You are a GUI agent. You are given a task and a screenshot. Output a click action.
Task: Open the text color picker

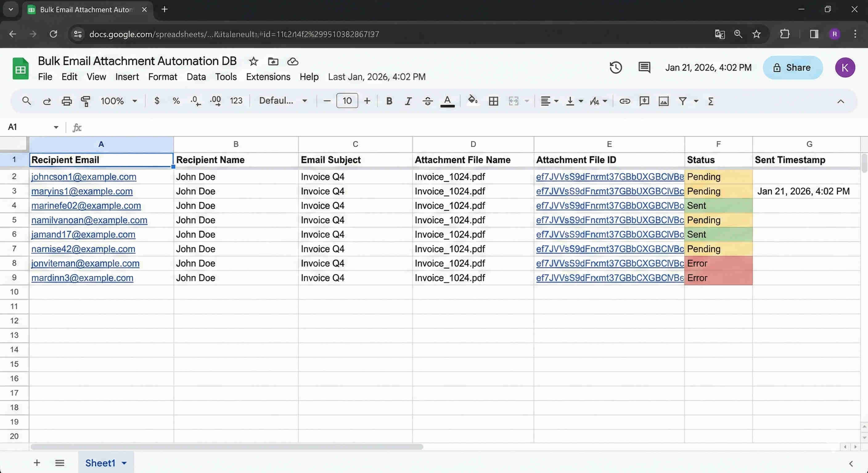tap(448, 101)
